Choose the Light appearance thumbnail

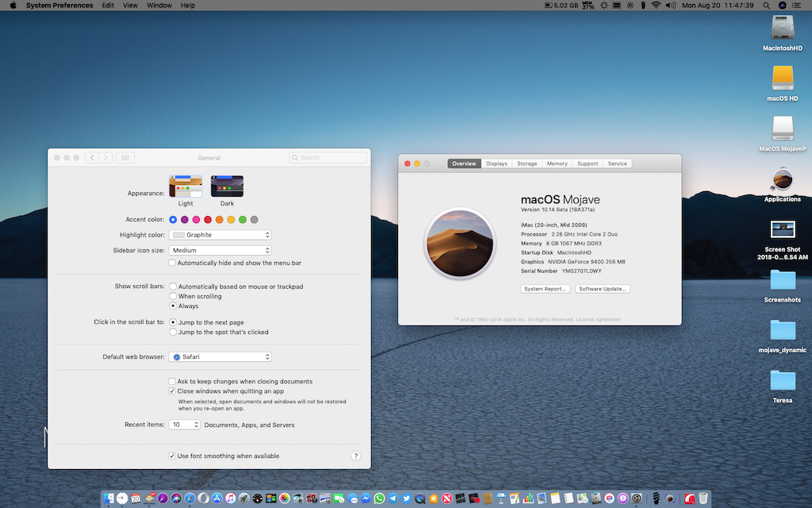coord(186,186)
